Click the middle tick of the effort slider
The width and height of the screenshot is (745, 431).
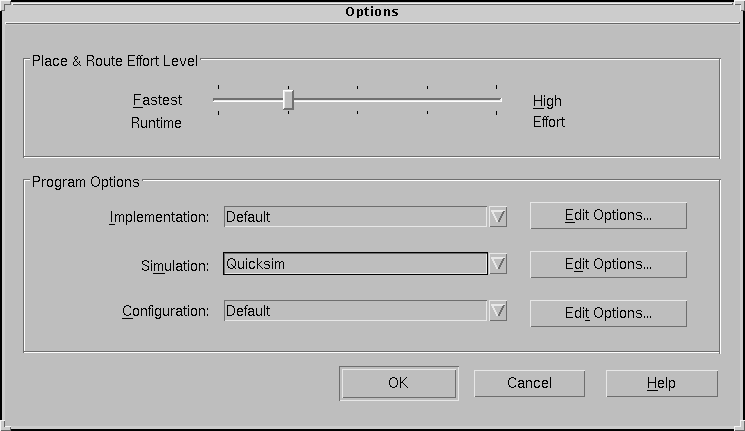[x=357, y=100]
